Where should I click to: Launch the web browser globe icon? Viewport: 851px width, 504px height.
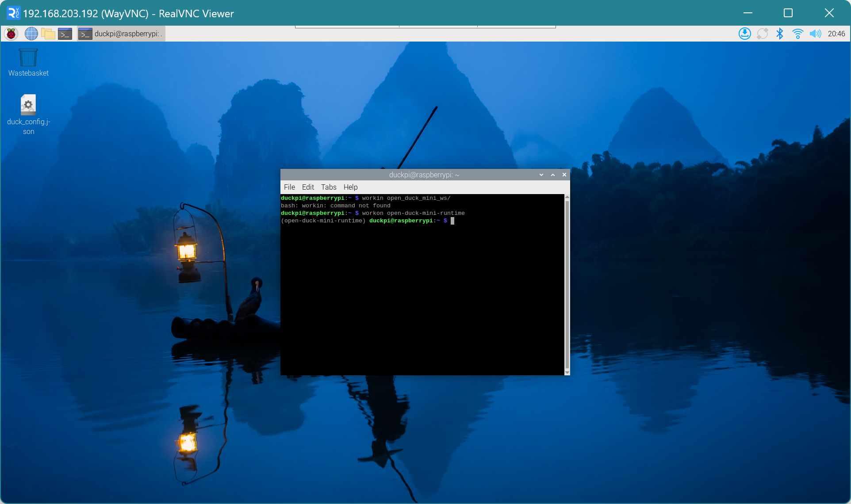[x=31, y=34]
